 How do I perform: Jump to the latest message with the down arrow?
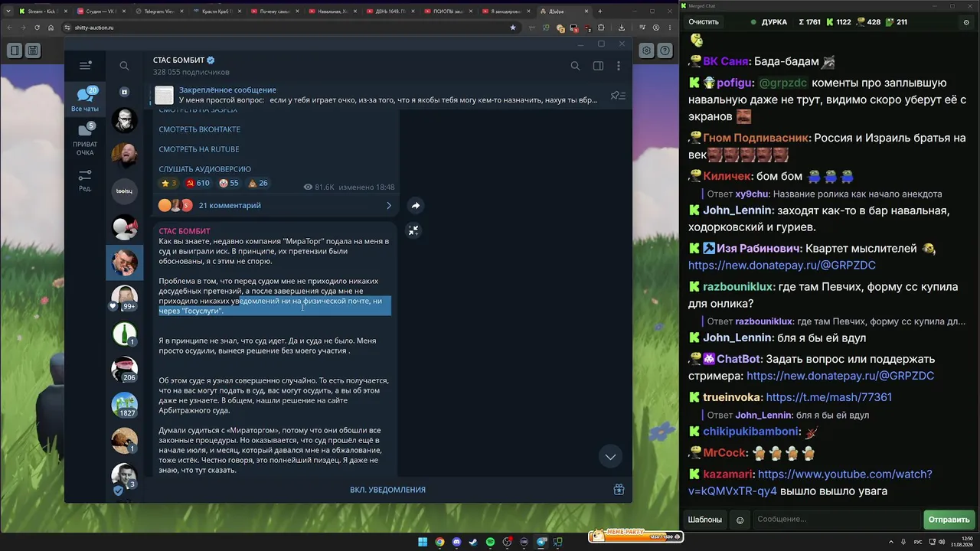pos(610,457)
